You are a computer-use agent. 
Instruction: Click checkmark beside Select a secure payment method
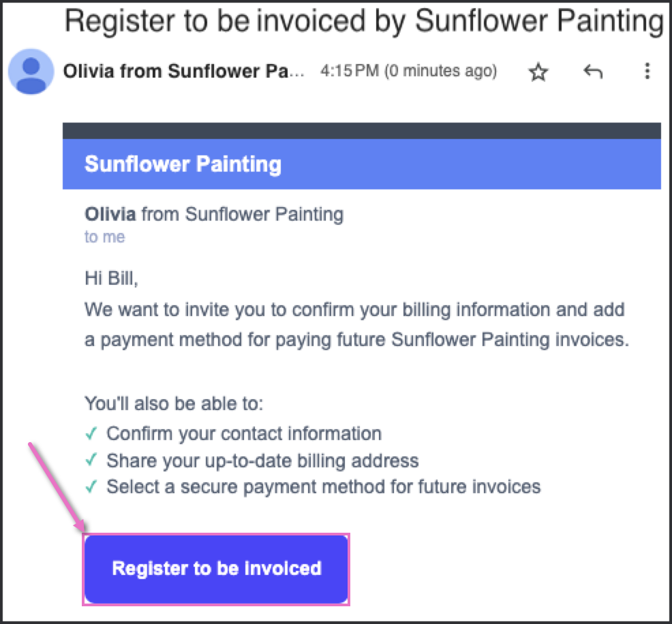click(x=91, y=486)
